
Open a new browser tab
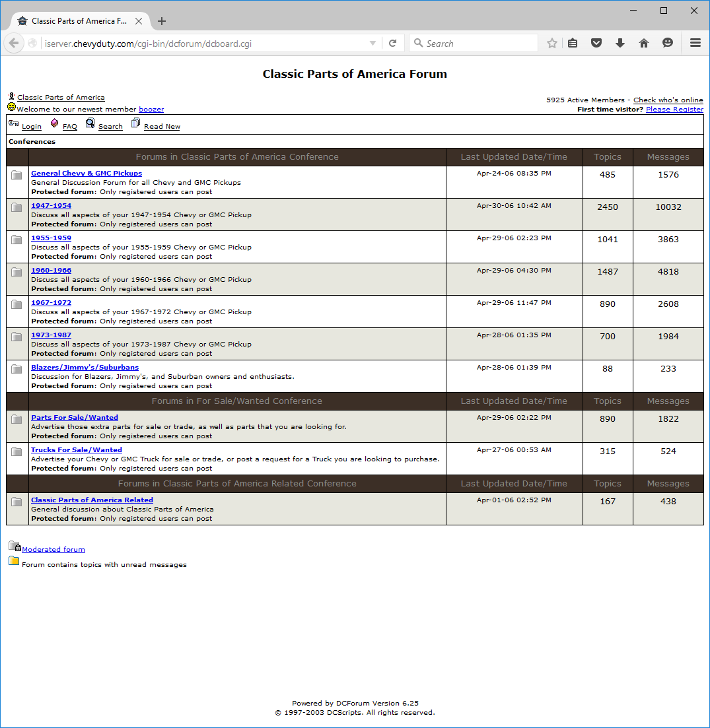tap(162, 21)
